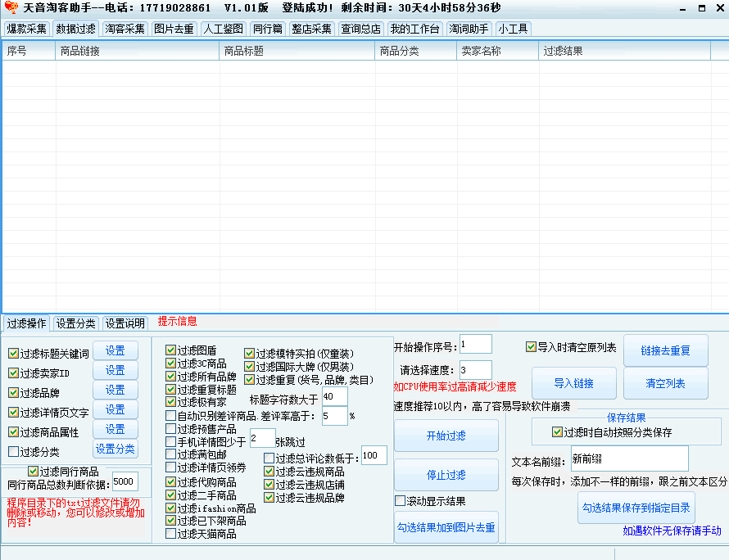Toggle 滚动显示结果 checkbox
Viewport: 729px width, 560px height.
(401, 501)
